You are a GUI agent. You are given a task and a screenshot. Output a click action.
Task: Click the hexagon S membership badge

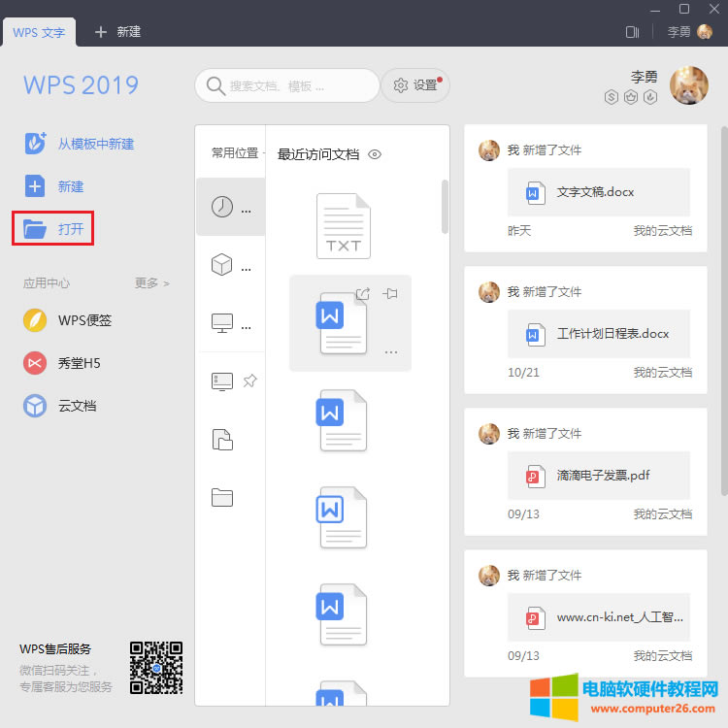(611, 97)
